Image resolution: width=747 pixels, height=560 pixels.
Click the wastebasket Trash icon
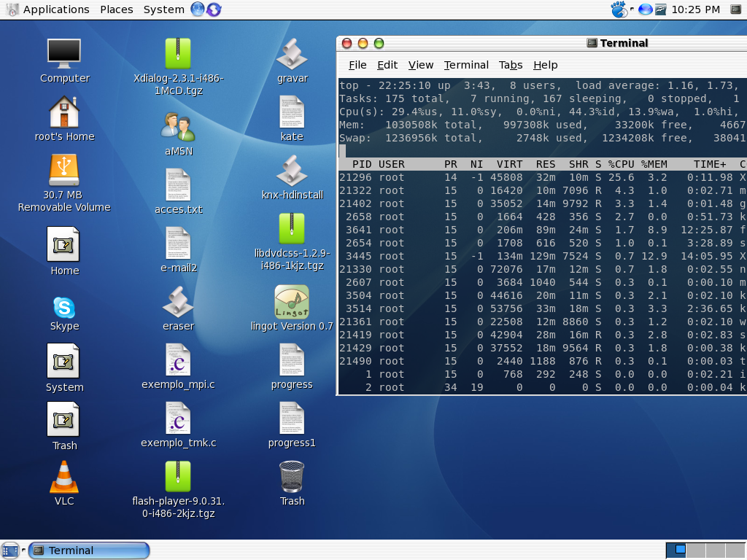click(292, 477)
